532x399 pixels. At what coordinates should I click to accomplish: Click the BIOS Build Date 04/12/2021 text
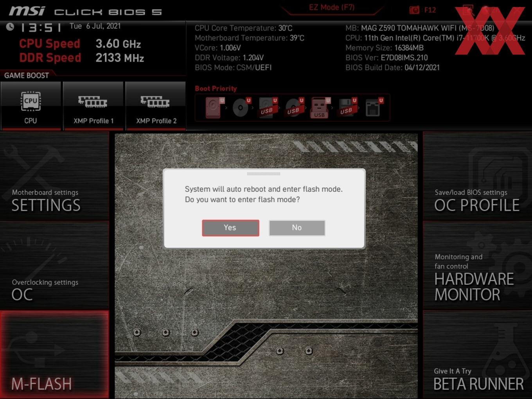[x=392, y=67]
